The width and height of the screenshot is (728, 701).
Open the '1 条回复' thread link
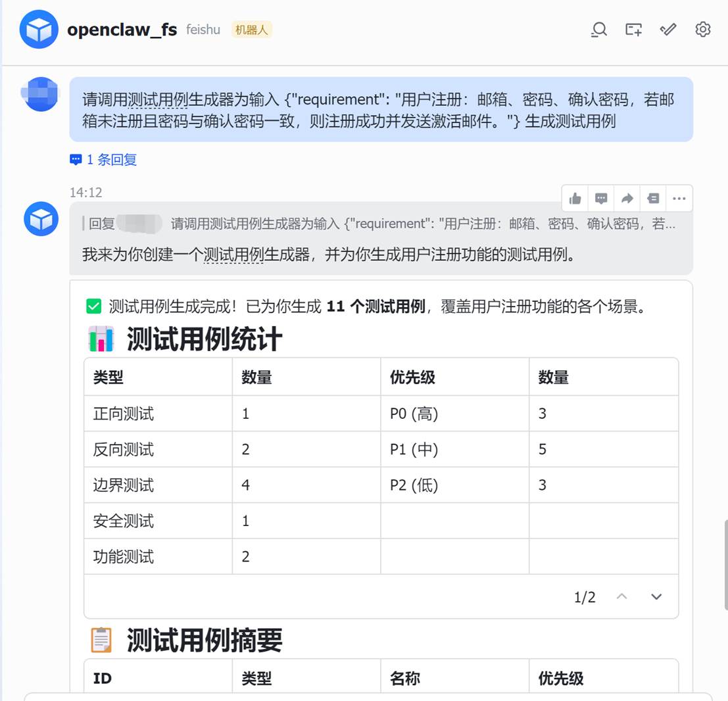pyautogui.click(x=111, y=160)
